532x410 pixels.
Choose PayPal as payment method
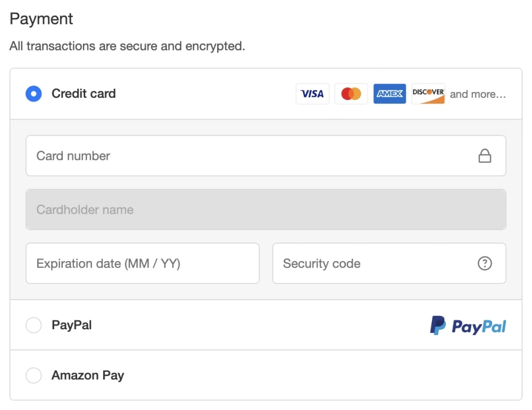(x=34, y=325)
